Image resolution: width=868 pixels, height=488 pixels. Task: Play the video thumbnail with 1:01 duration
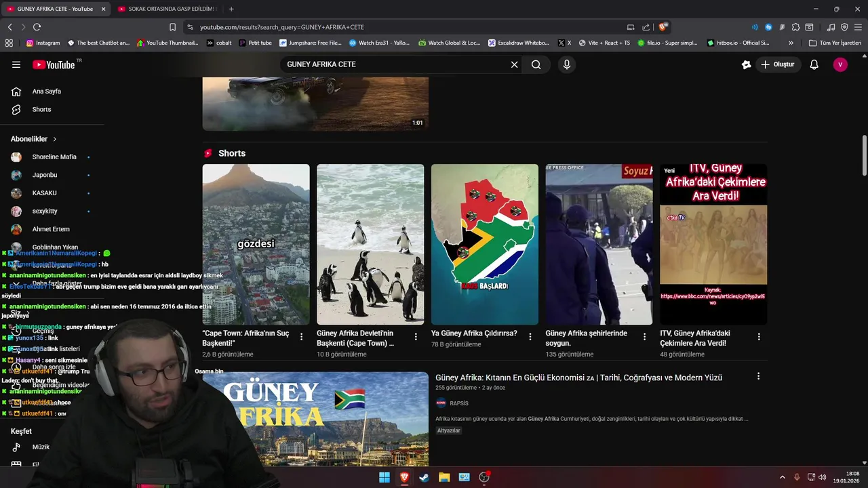[315, 104]
